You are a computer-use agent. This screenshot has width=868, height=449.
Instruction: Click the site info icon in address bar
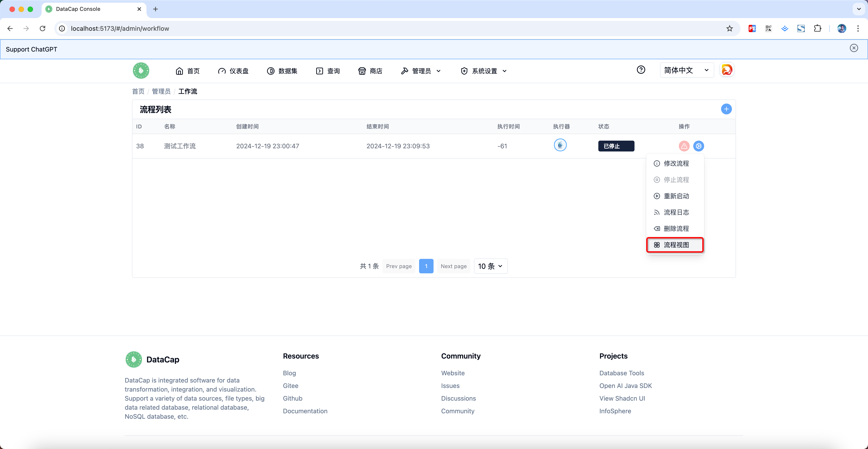click(62, 28)
